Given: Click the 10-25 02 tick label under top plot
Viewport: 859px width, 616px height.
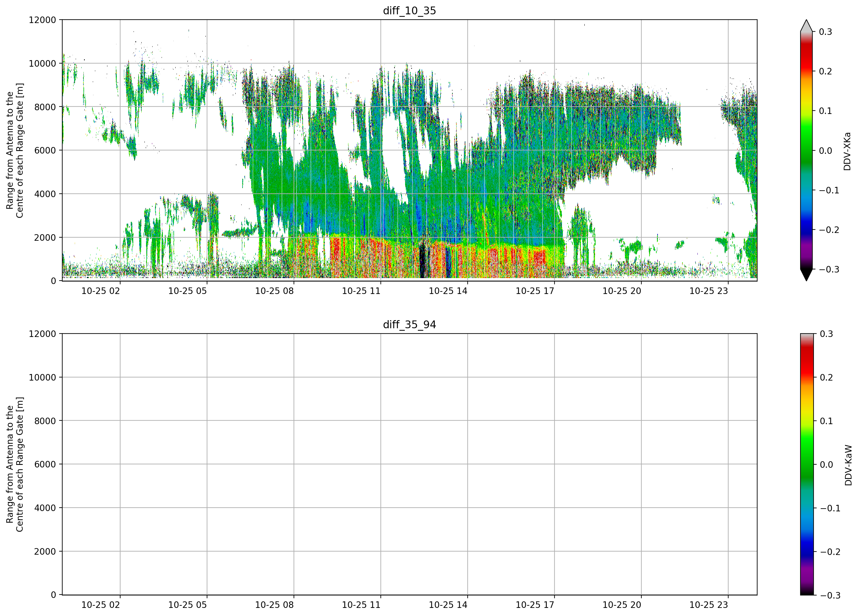Looking at the screenshot, I should coord(100,291).
